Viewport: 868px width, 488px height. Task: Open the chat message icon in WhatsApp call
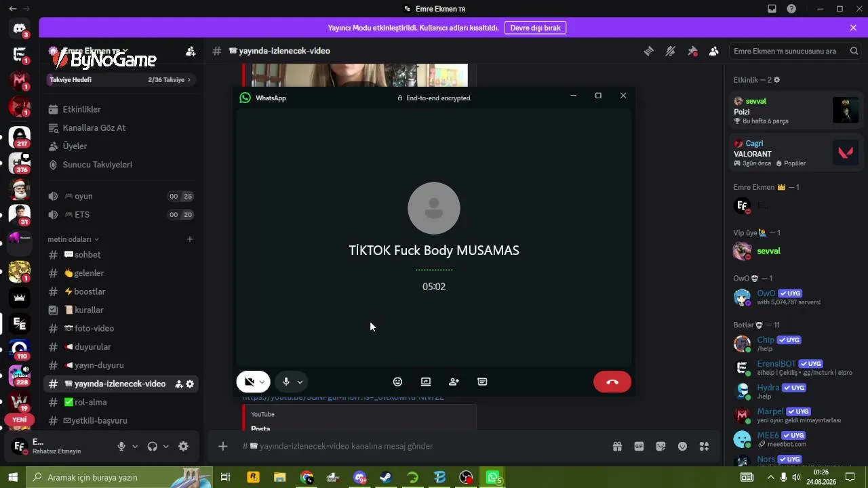(482, 382)
